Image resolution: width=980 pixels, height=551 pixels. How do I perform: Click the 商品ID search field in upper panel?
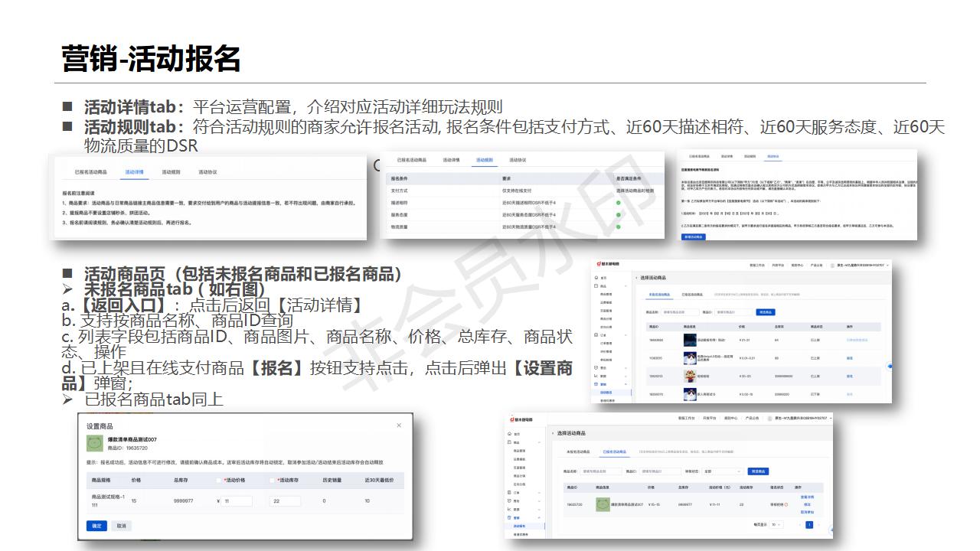click(733, 312)
